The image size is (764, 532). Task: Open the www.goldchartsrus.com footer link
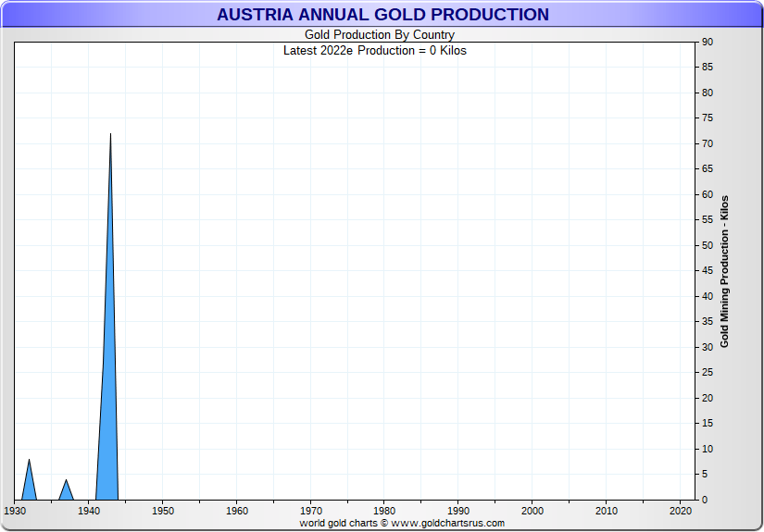tap(448, 524)
